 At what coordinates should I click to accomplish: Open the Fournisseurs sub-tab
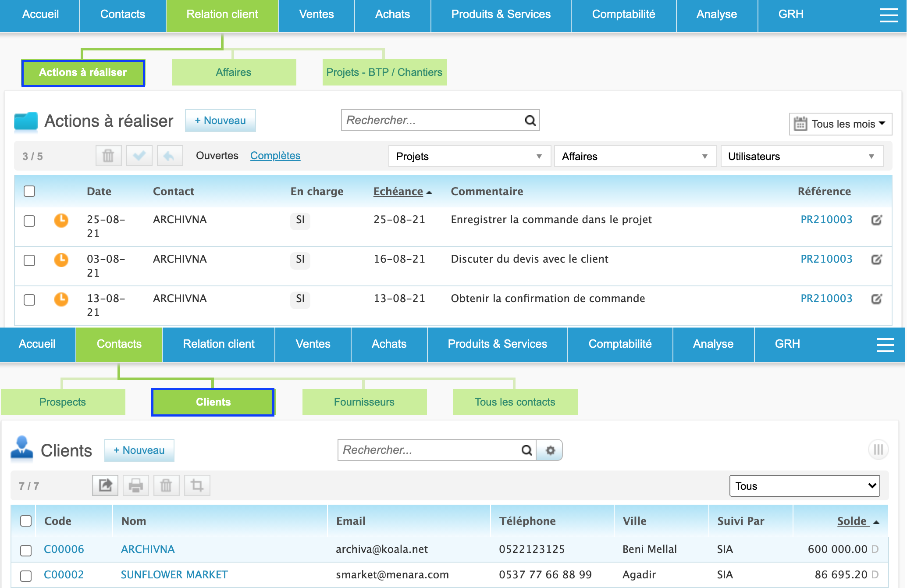(364, 402)
